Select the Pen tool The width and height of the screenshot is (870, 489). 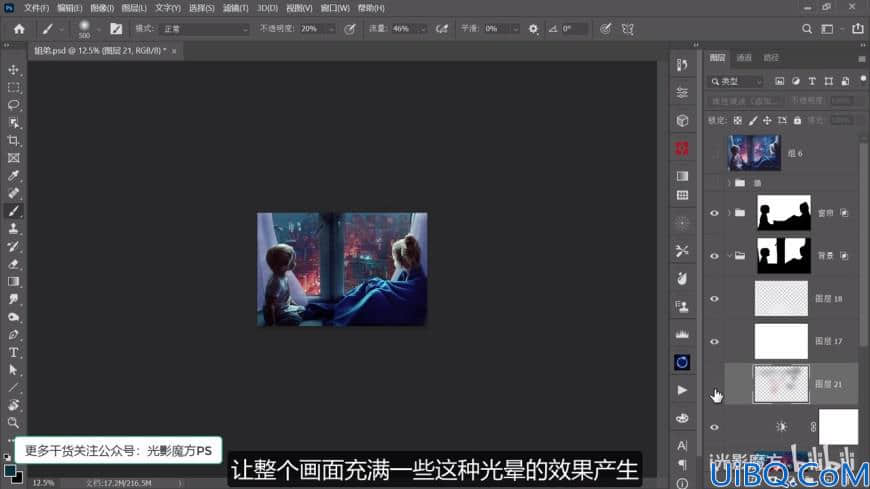(13, 335)
